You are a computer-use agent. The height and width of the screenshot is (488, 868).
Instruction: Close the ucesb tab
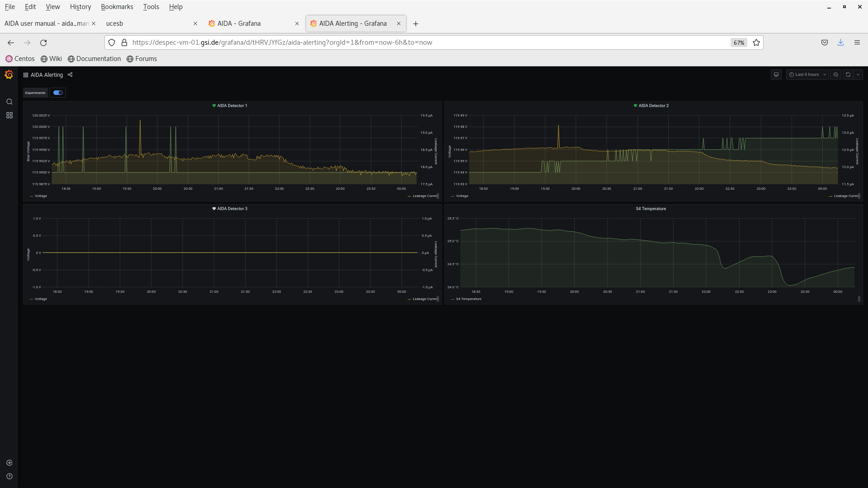point(195,23)
